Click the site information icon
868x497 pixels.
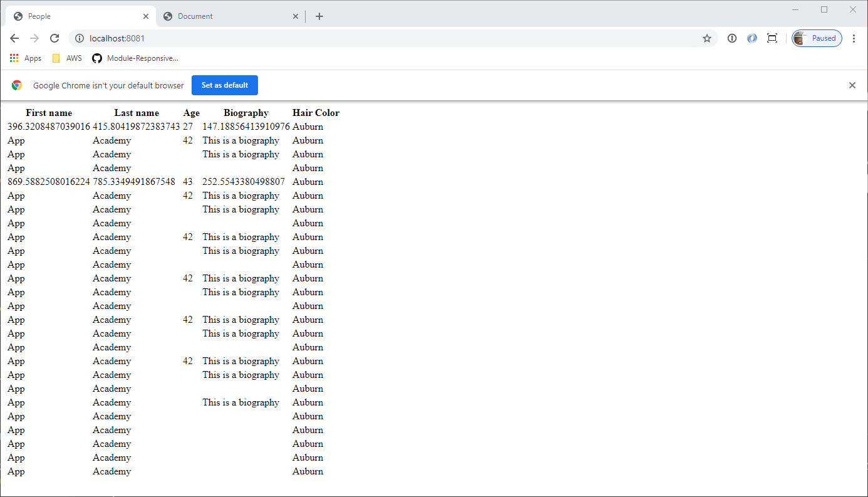(80, 38)
